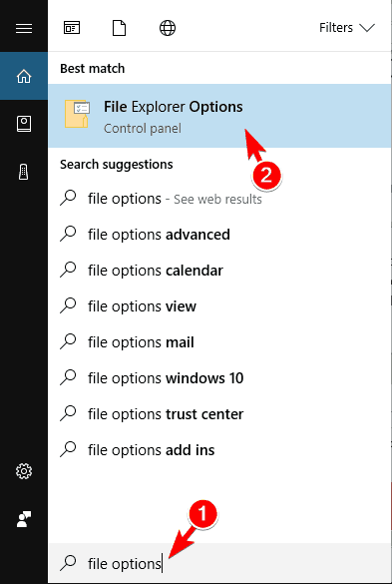Open the Notebook icon in sidebar
The image size is (392, 584).
click(24, 124)
